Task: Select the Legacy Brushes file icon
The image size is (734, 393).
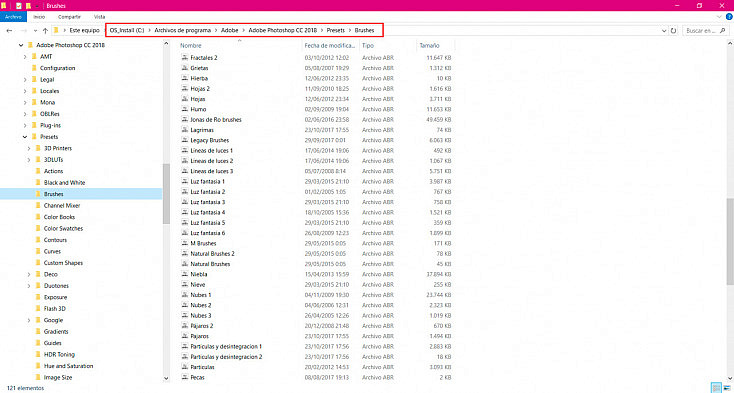Action: pos(184,140)
